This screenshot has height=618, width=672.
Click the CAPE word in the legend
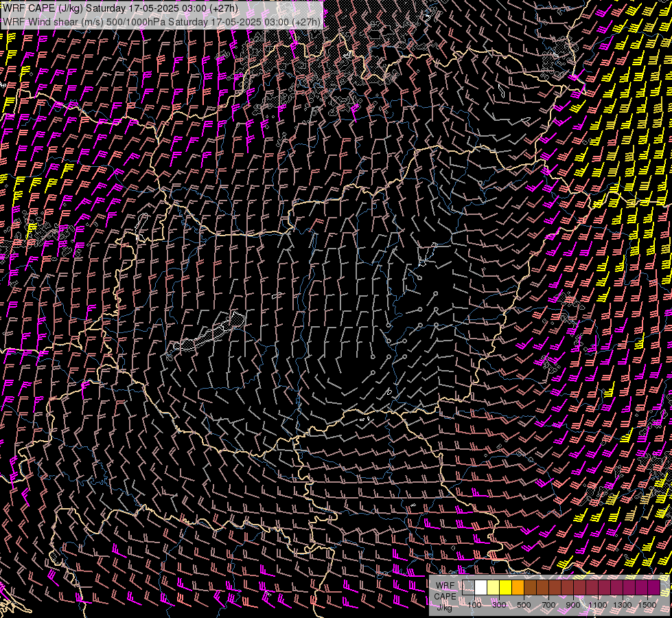[445, 597]
